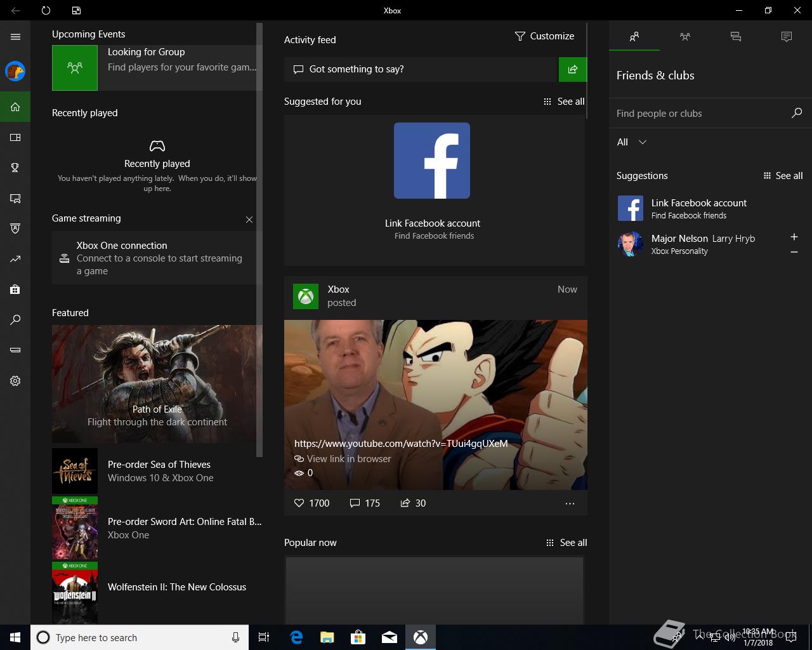Open Pre-order Sword Art: Online Fatal B... item
Screen dimensions: 812x650
click(x=157, y=528)
